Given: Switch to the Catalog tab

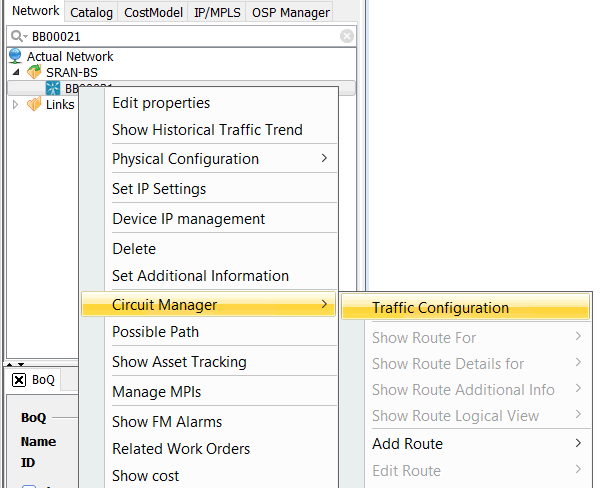Looking at the screenshot, I should tap(91, 12).
